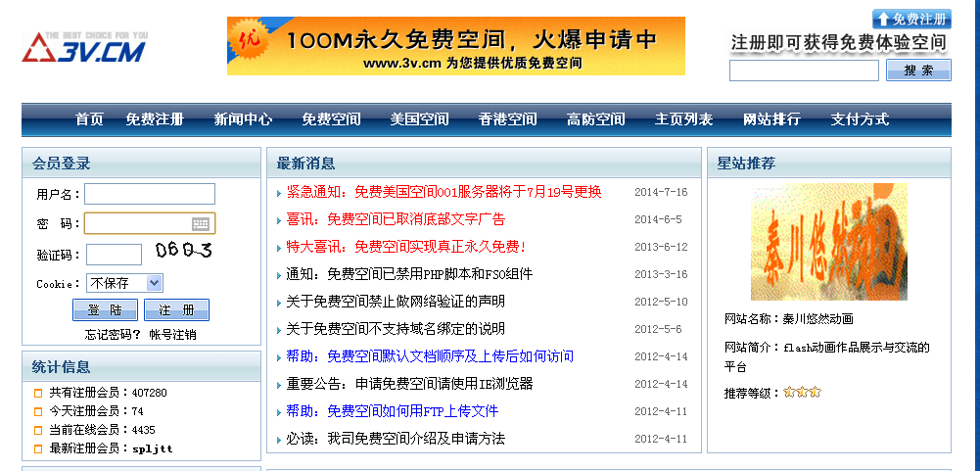This screenshot has height=471, width=980.
Task: Select 香港空间 from the navigation bar
Action: tap(507, 119)
